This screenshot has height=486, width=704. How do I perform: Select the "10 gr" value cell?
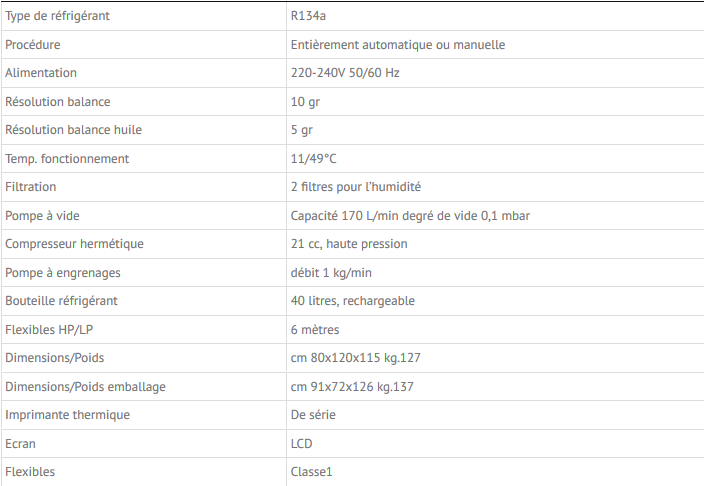304,102
